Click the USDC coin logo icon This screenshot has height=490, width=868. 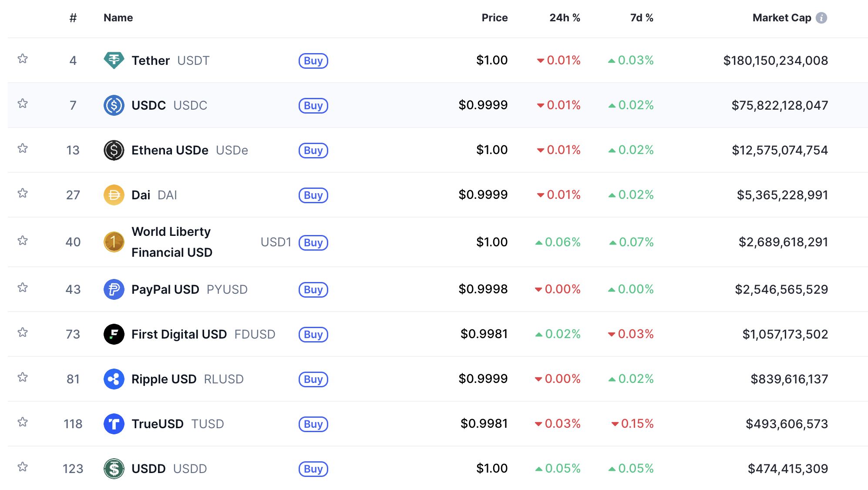(x=114, y=105)
